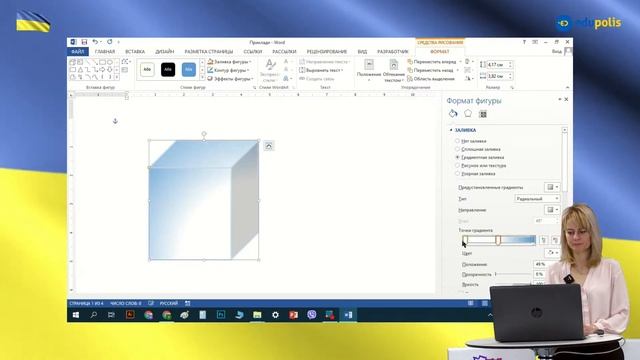Viewport: 640px width, 360px height.
Task: Open the Viber icon on the taskbar
Action: coord(311,315)
